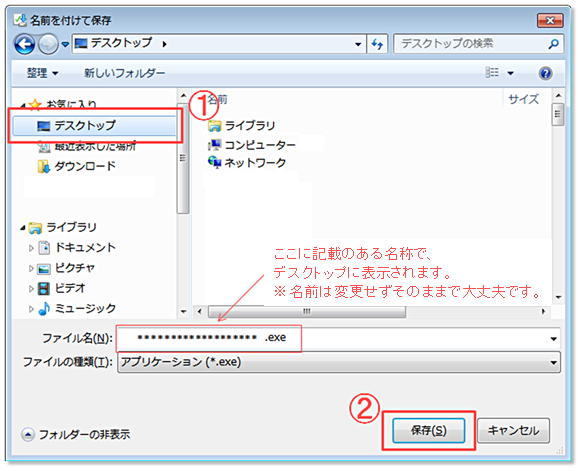The height and width of the screenshot is (471, 581).
Task: Click the search magnifier icon
Action: (553, 44)
